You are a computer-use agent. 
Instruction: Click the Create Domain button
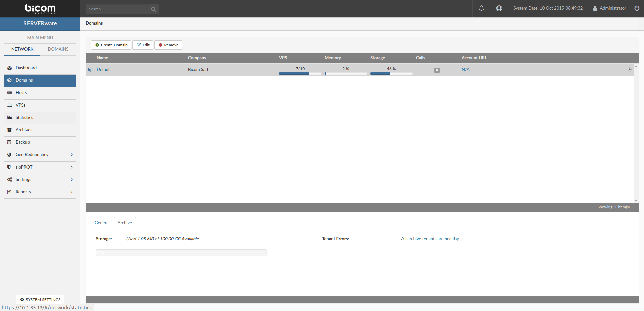111,45
